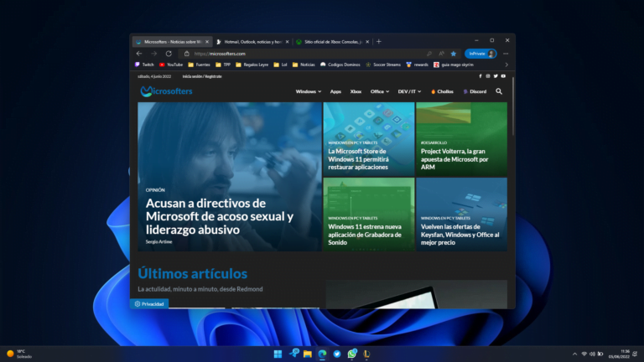Go to the Apps section
Image resolution: width=644 pixels, height=362 pixels.
335,91
